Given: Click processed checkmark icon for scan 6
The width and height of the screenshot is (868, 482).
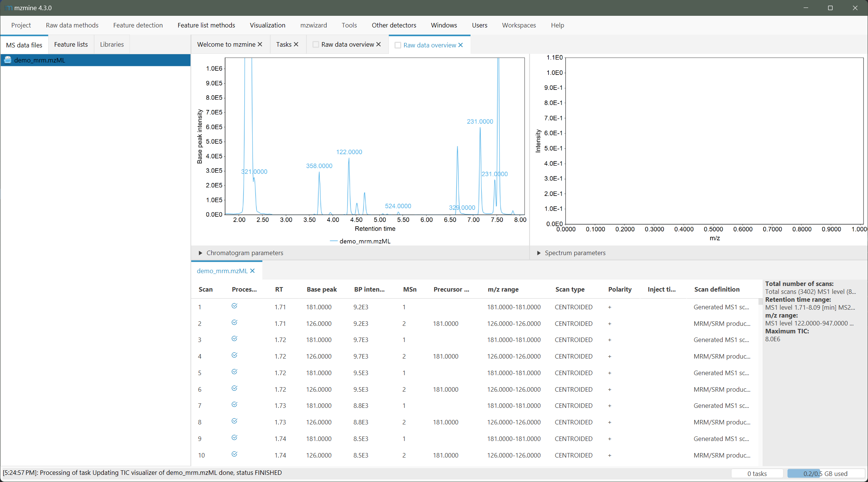Looking at the screenshot, I should 234,388.
